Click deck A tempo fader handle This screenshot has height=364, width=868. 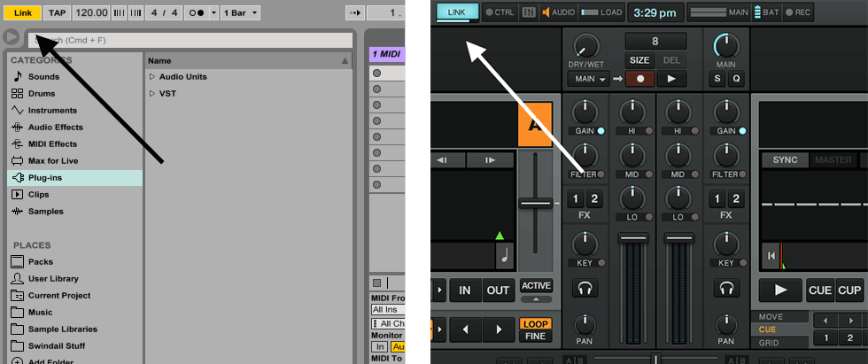point(535,203)
